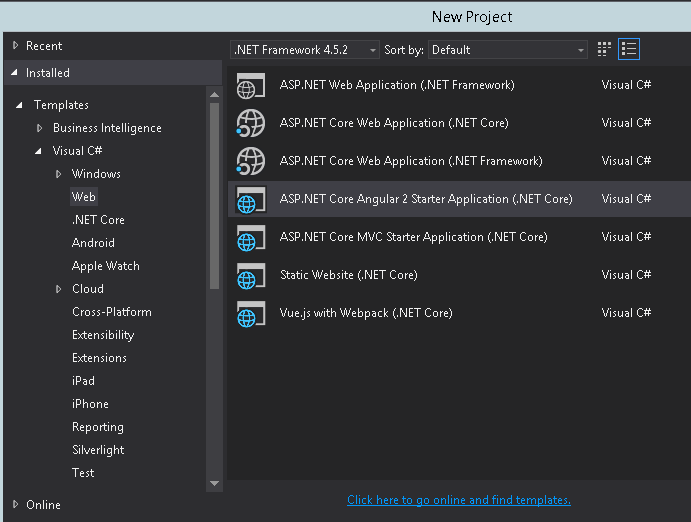Click the Templates label
Screen dimensions: 691x522
tap(61, 105)
